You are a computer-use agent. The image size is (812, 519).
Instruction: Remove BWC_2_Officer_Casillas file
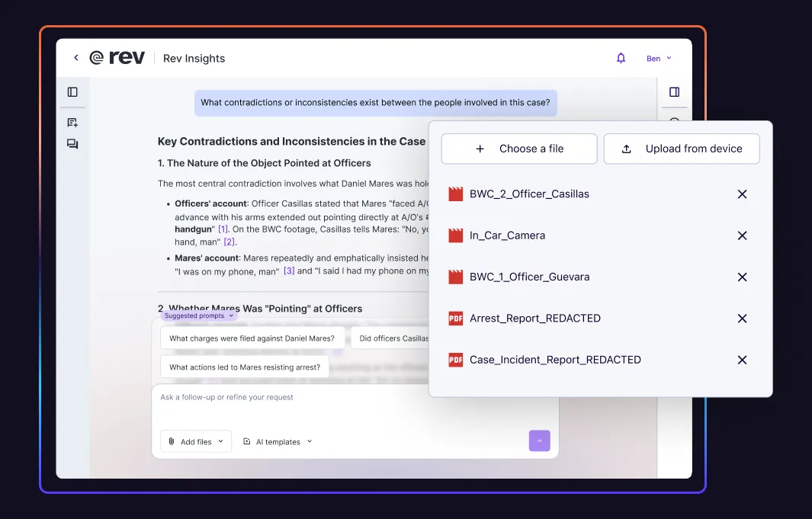742,194
